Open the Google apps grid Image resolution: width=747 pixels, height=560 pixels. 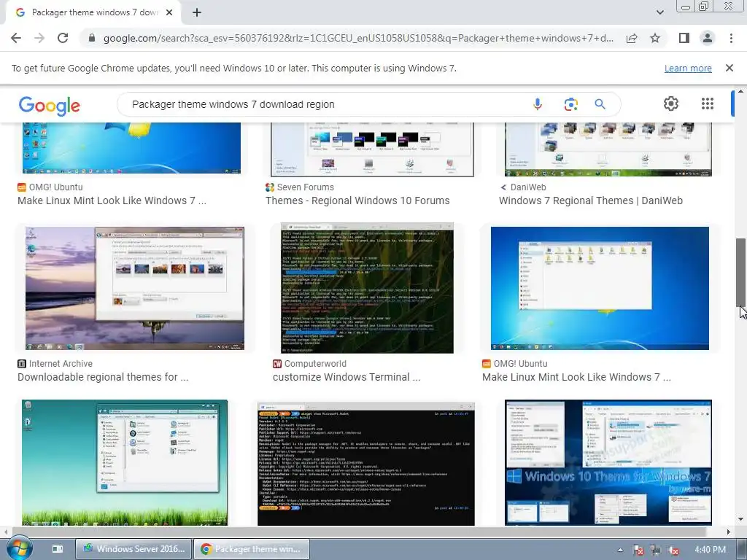[708, 104]
